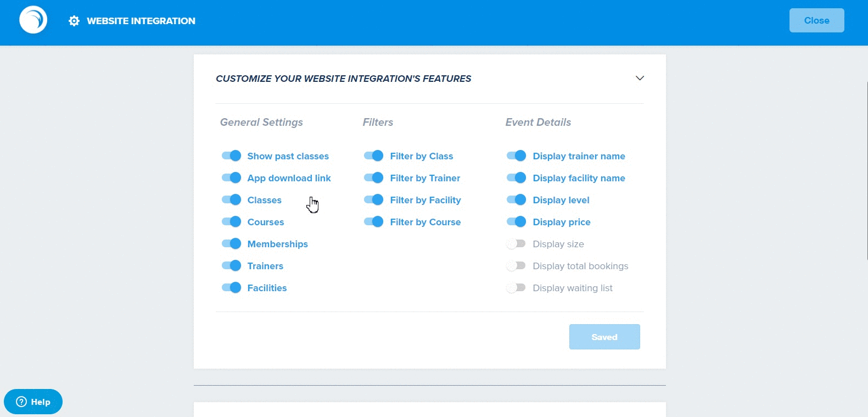Disable the Filter by Trainer switch
Screen dimensions: 868x417
pos(374,177)
